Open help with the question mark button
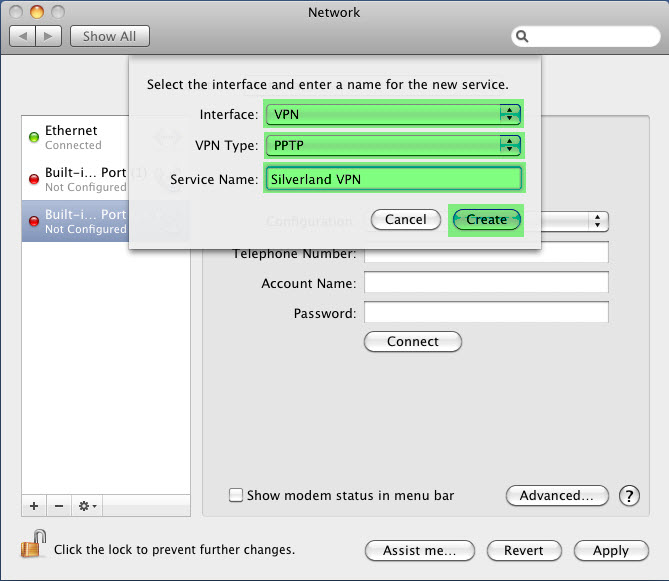Screen dimensions: 669x581 [x=629, y=496]
